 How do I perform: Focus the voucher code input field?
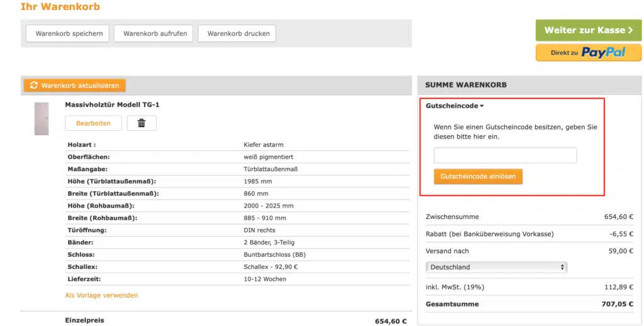click(505, 155)
